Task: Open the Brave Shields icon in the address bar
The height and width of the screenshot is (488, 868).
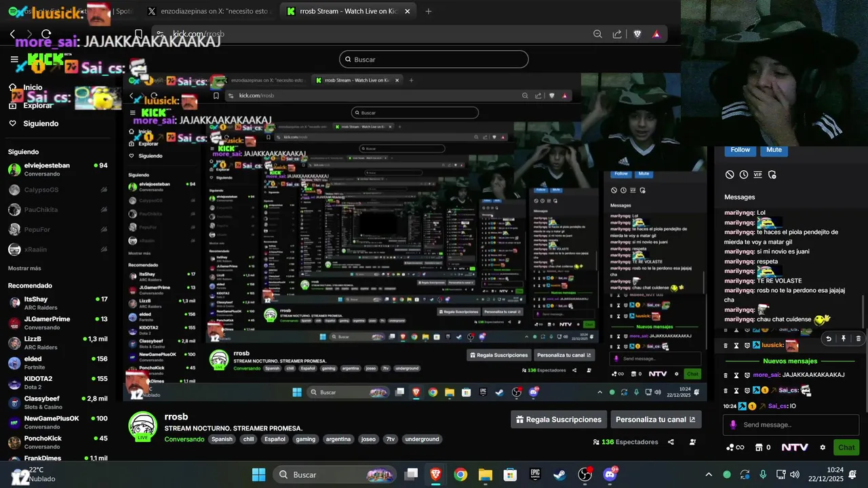Action: tap(637, 34)
